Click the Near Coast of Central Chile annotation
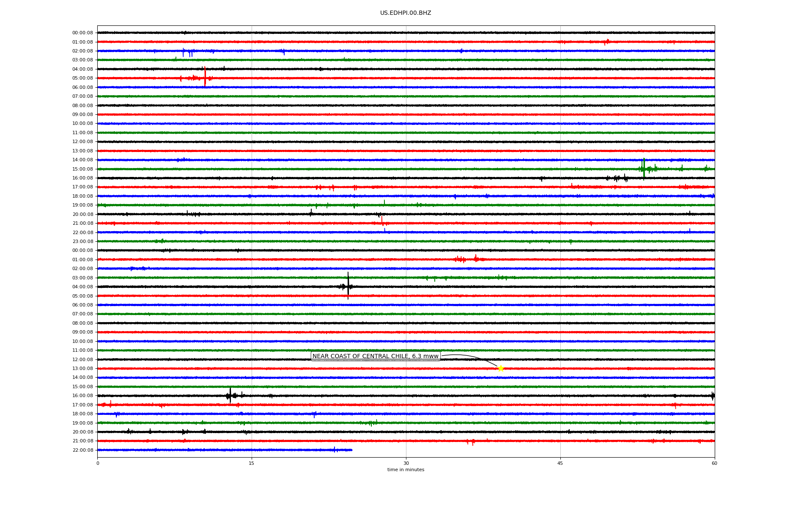 (x=375, y=356)
